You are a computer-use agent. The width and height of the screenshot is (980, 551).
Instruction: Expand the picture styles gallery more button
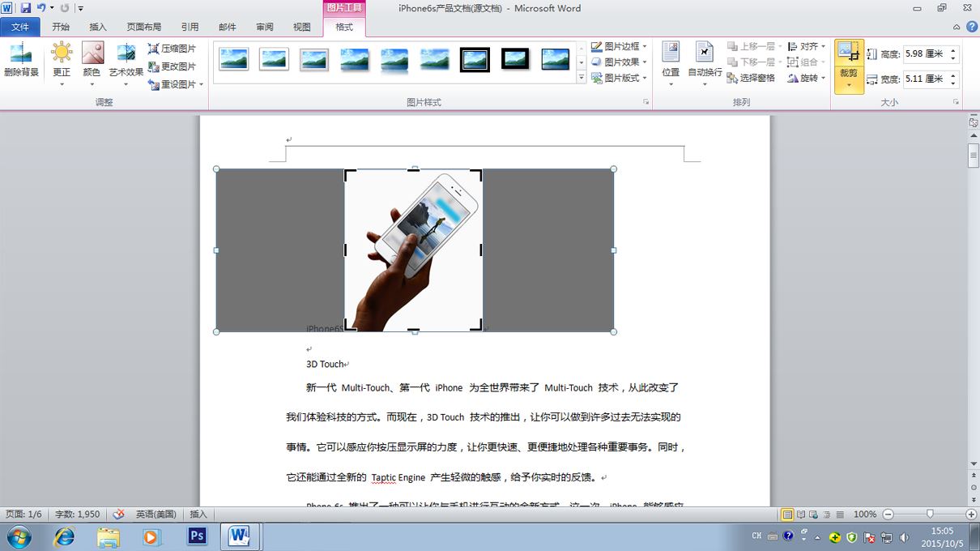[x=582, y=78]
